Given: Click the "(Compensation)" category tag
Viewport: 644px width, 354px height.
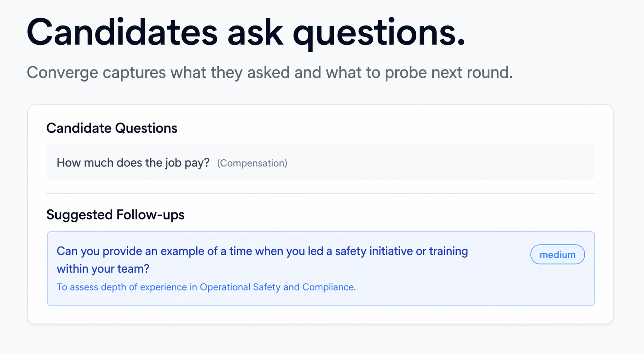Looking at the screenshot, I should point(252,163).
